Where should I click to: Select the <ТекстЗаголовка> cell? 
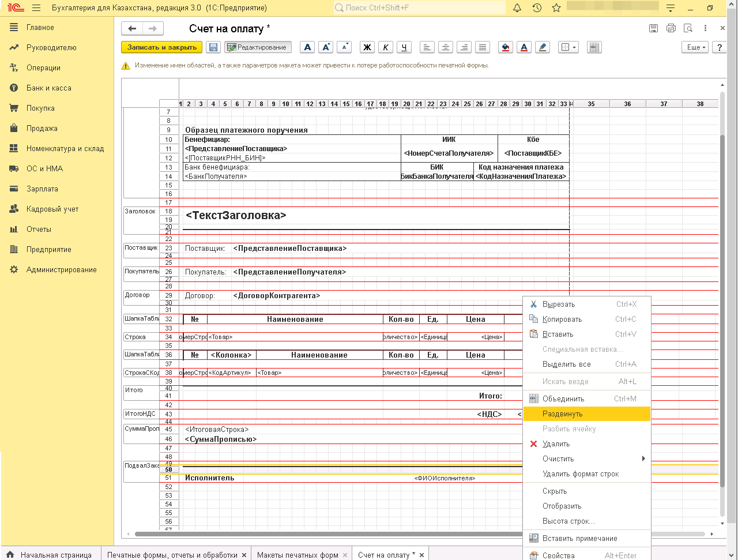[x=236, y=215]
